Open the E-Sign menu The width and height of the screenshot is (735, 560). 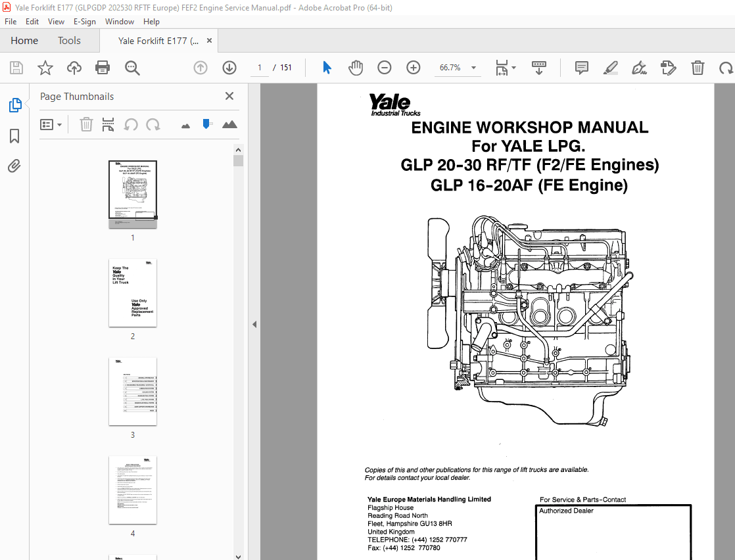85,21
